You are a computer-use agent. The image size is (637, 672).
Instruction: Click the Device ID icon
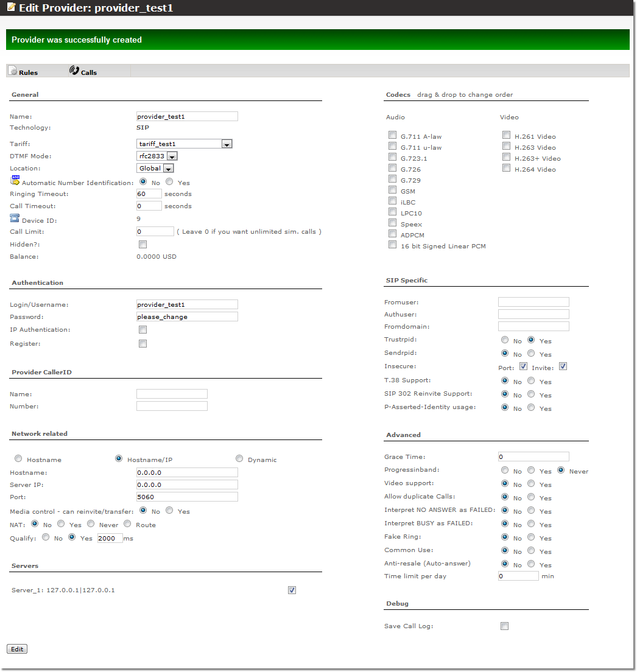point(15,219)
